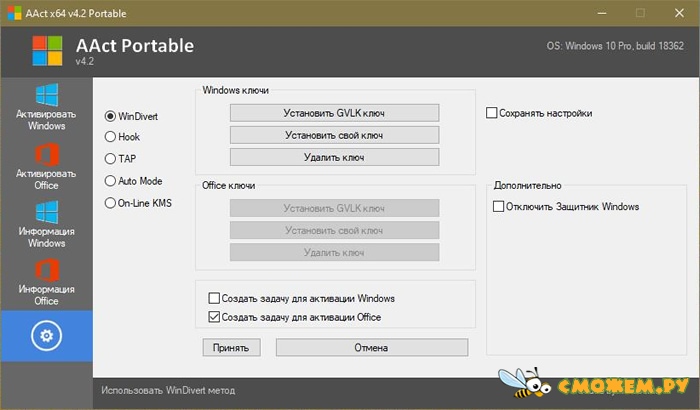Click the v4.2 version label in header
Viewport: 700px width, 410px height.
85,62
